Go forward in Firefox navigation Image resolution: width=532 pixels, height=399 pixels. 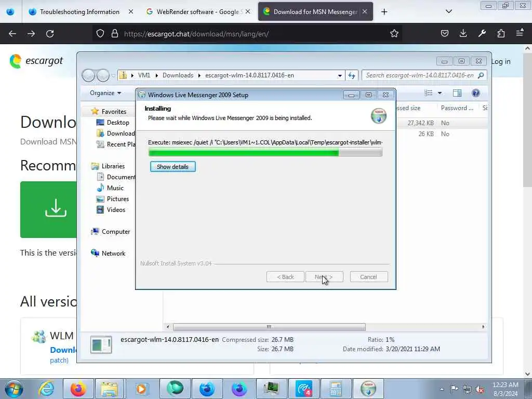[x=31, y=34]
